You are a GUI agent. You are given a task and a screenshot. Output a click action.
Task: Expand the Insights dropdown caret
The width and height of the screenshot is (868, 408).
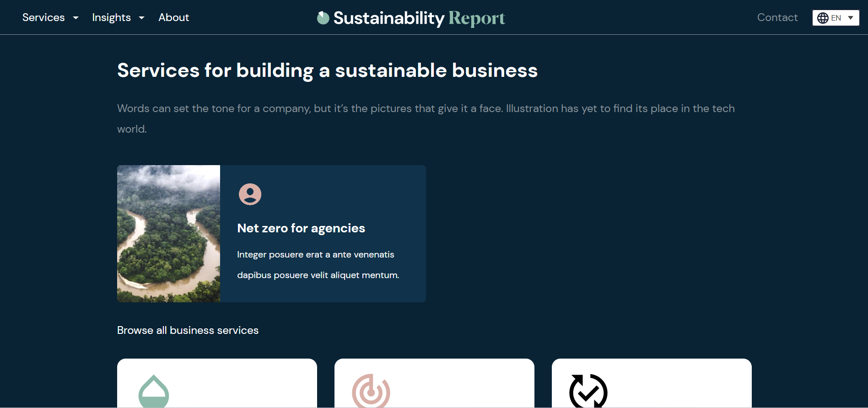(142, 18)
